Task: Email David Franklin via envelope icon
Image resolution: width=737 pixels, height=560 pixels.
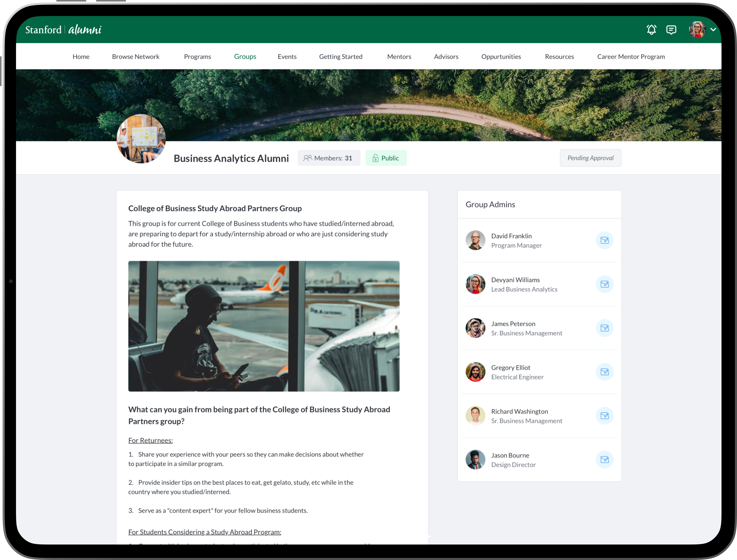Action: [604, 240]
